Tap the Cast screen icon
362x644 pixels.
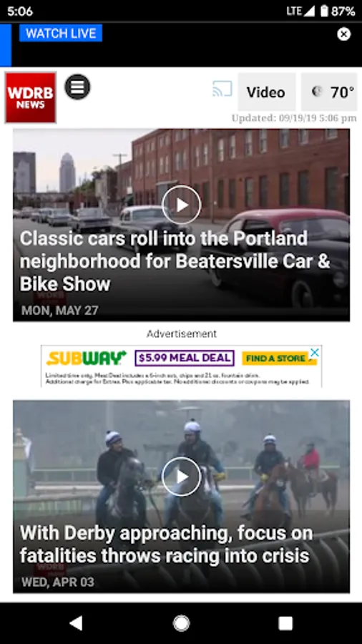[222, 89]
